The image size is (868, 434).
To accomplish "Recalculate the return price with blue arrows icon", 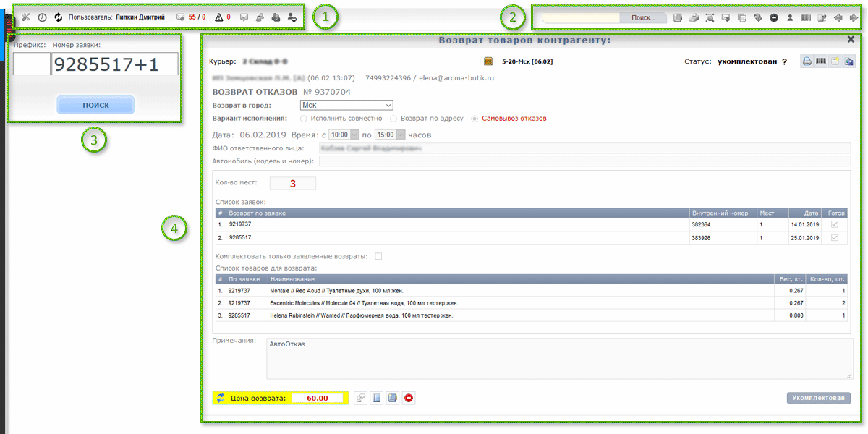I will coord(221,398).
